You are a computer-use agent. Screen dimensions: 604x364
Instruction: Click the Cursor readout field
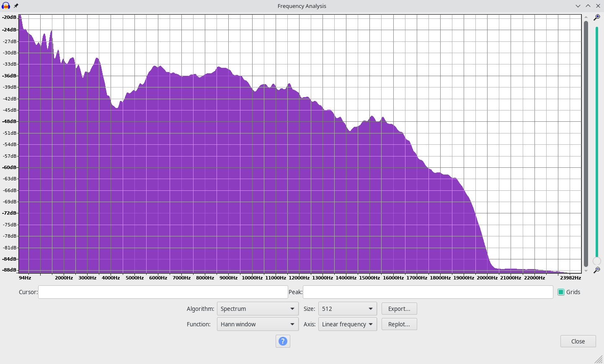(x=163, y=292)
